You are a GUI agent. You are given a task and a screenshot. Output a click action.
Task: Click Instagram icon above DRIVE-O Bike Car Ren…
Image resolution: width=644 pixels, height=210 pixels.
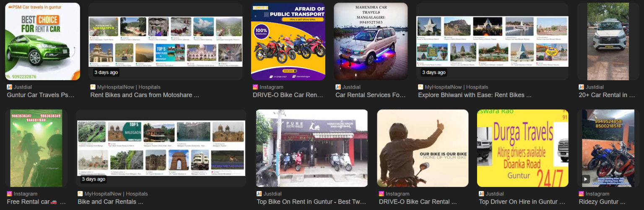(255, 87)
